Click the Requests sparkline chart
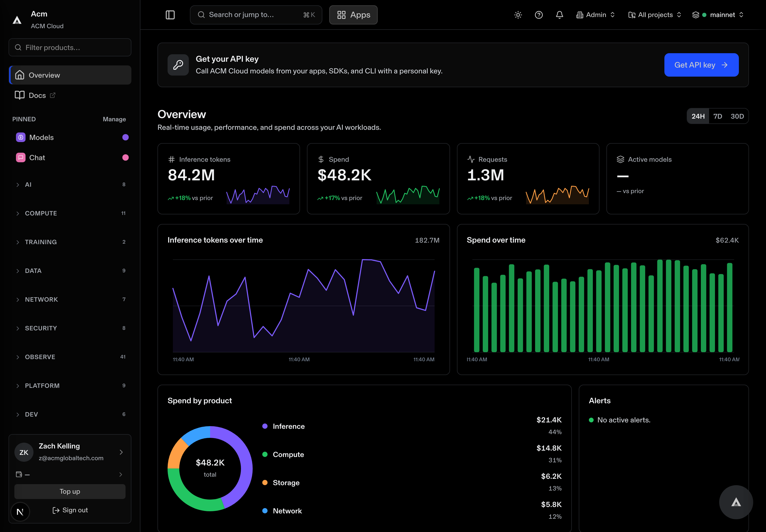The height and width of the screenshot is (532, 766). [x=557, y=195]
